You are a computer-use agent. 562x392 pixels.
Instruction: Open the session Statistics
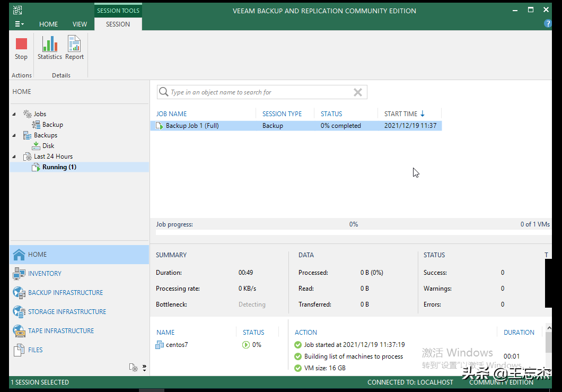coord(50,48)
